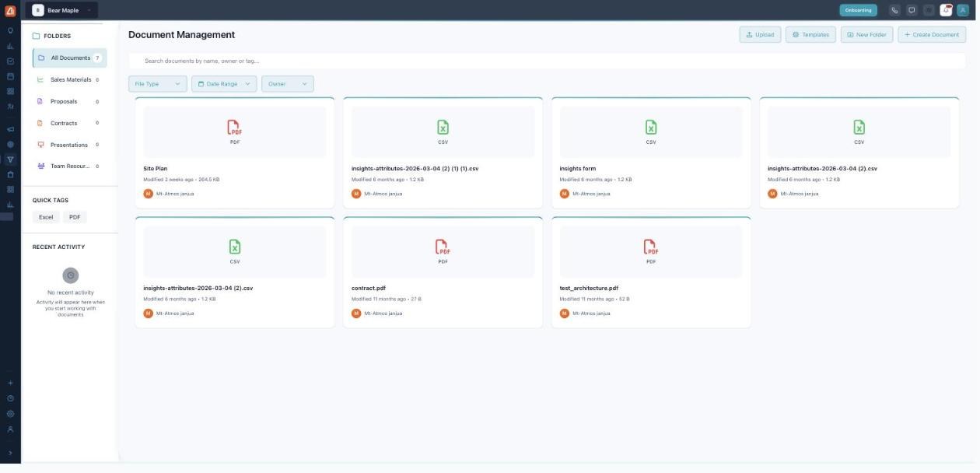Open the calendar icon in left rail
This screenshot has width=980, height=473.
coord(10,76)
